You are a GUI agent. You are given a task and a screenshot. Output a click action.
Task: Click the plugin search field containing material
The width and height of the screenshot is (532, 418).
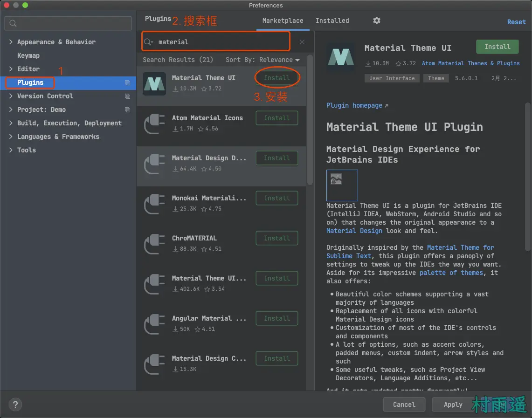(x=224, y=42)
